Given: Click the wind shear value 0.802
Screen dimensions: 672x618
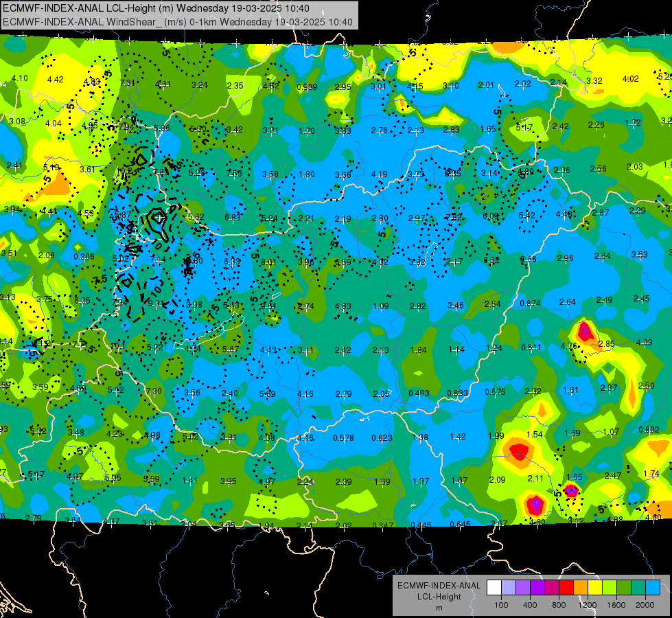Looking at the screenshot, I should pyautogui.click(x=649, y=430).
